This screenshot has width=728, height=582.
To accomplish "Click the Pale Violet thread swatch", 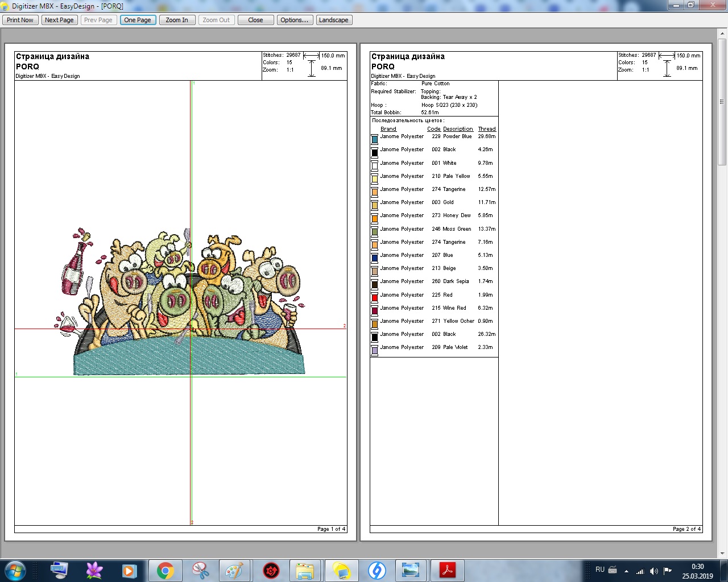I will click(374, 350).
